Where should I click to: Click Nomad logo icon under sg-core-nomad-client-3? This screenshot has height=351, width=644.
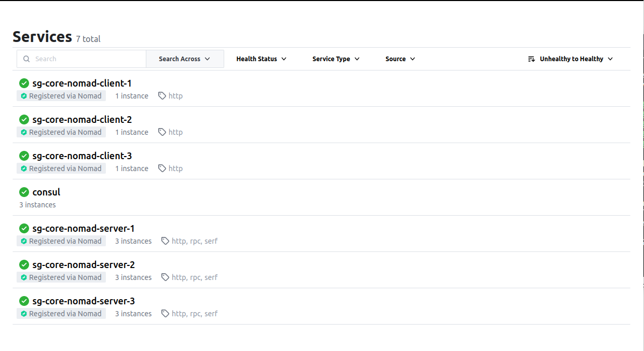point(24,169)
